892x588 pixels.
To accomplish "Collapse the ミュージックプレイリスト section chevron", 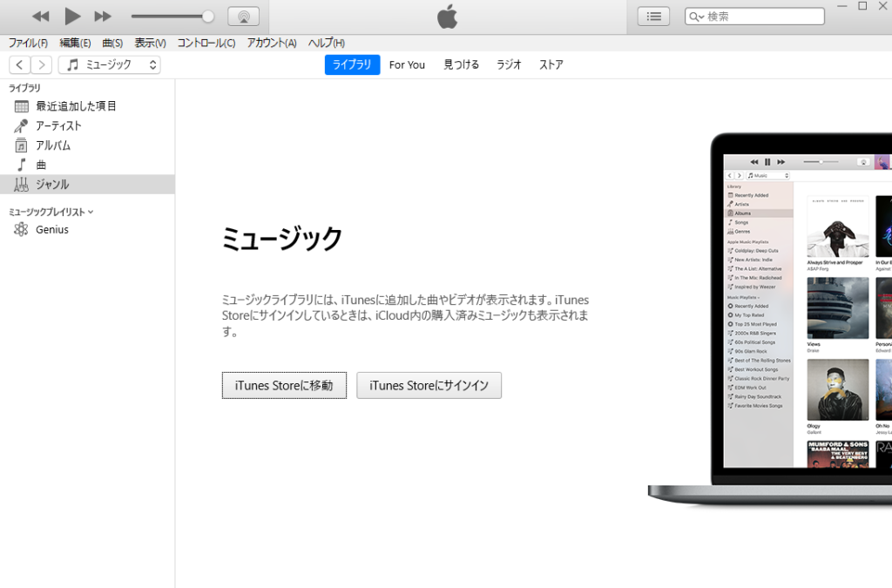I will [91, 212].
